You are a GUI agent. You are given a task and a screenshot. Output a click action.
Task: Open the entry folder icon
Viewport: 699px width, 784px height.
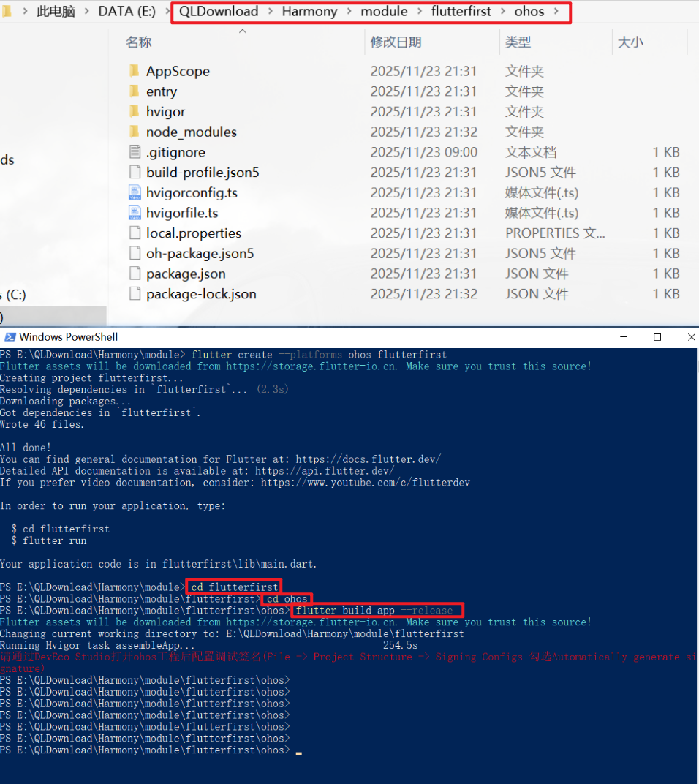pyautogui.click(x=135, y=91)
